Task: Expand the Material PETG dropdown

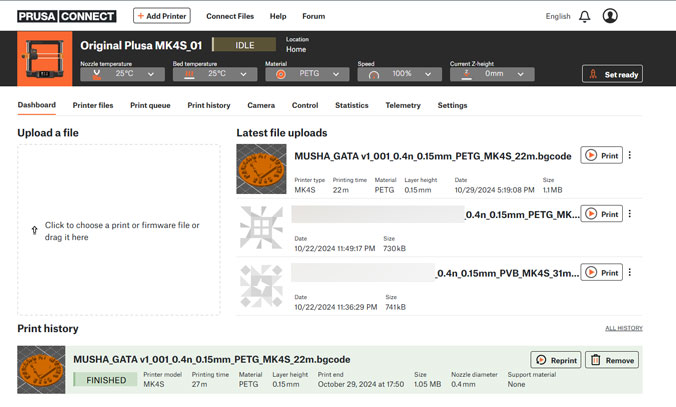Action: click(307, 74)
